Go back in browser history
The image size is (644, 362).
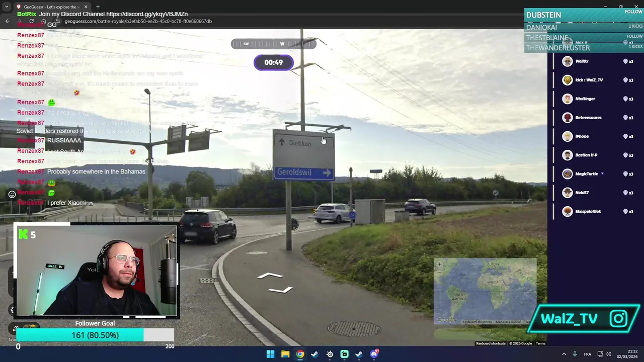[7, 21]
